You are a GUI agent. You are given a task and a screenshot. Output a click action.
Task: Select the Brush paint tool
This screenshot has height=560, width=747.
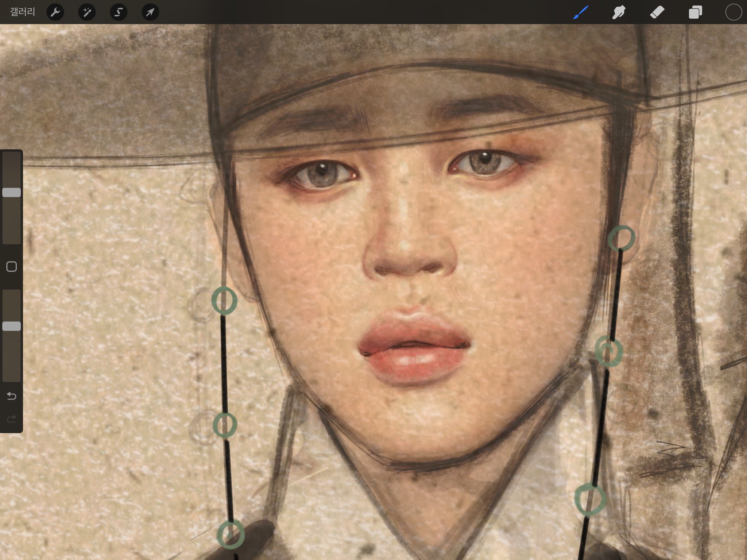click(581, 12)
